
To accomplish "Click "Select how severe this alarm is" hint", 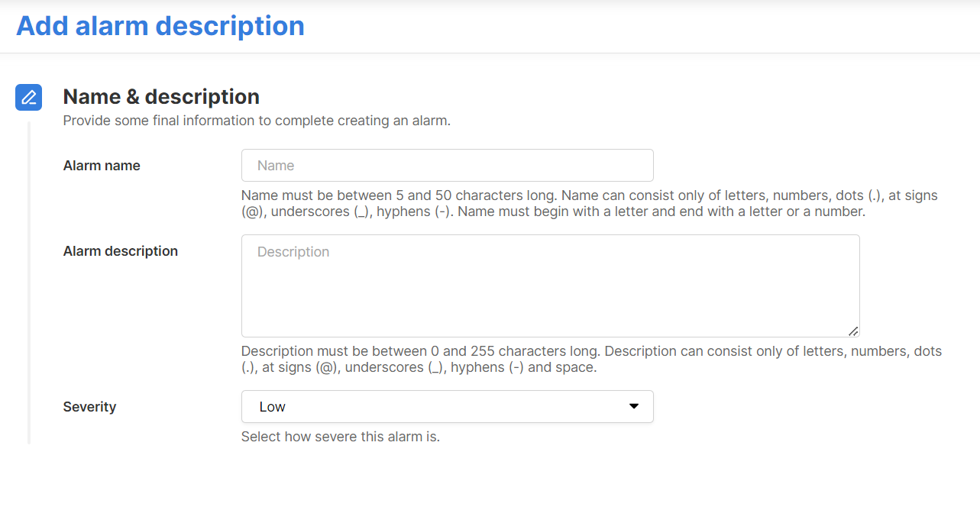I will pos(340,437).
